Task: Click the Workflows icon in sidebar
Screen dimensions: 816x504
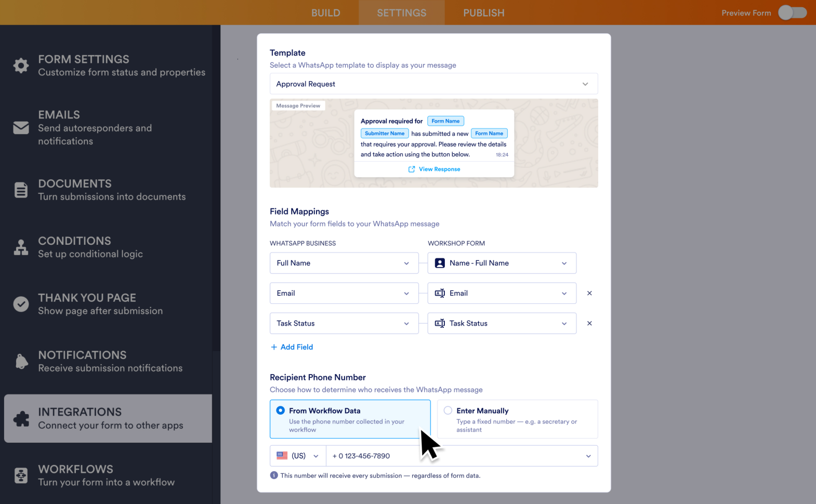Action: pyautogui.click(x=21, y=475)
